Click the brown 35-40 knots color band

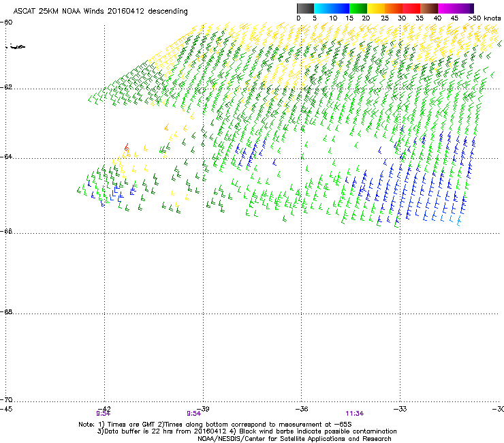click(x=429, y=8)
